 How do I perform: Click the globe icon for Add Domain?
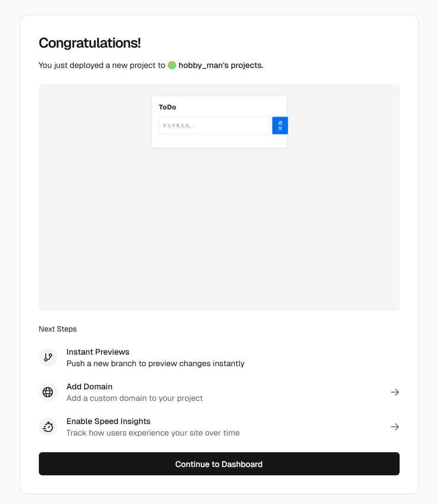pos(48,392)
